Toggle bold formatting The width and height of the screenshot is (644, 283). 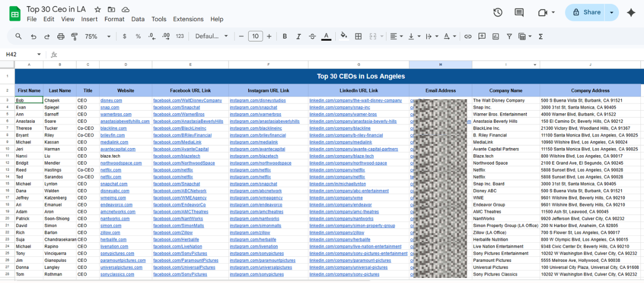pos(285,36)
